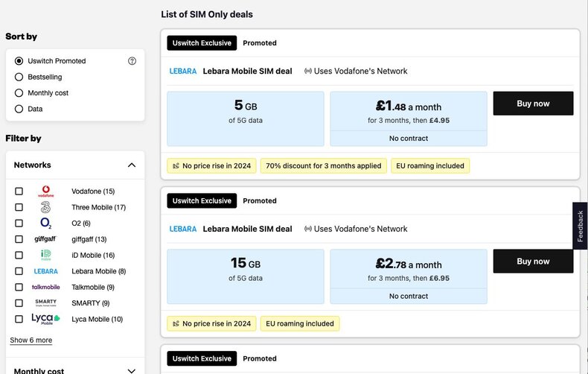Image resolution: width=588 pixels, height=374 pixels.
Task: Click Uswitch Exclusive badge on 5 GB deal
Action: point(202,42)
